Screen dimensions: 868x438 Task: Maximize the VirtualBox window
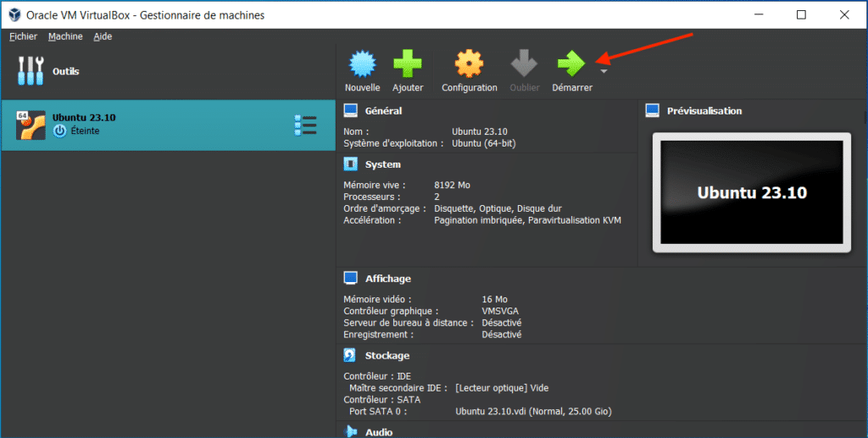[801, 15]
